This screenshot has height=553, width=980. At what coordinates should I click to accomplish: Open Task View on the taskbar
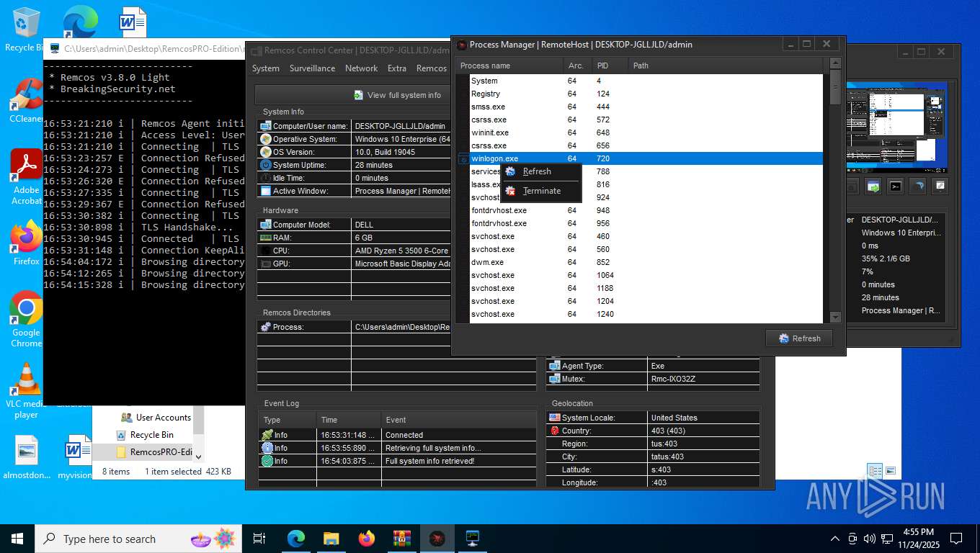point(260,538)
